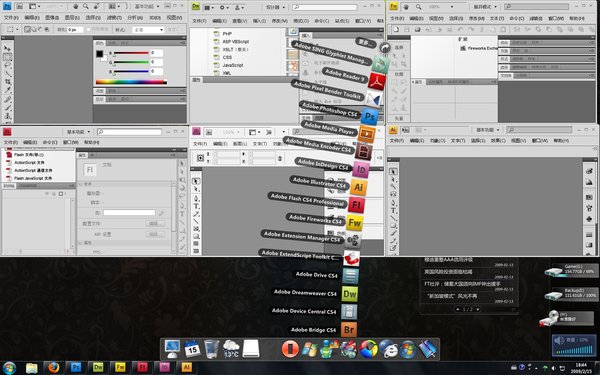The height and width of the screenshot is (375, 600).
Task: Open Illustrator's 基本功能 workspace dropdown
Action: 488,130
